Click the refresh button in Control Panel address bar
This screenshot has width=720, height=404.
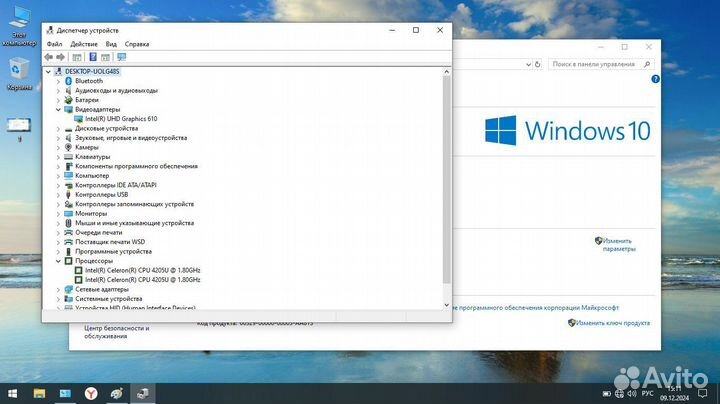click(538, 64)
